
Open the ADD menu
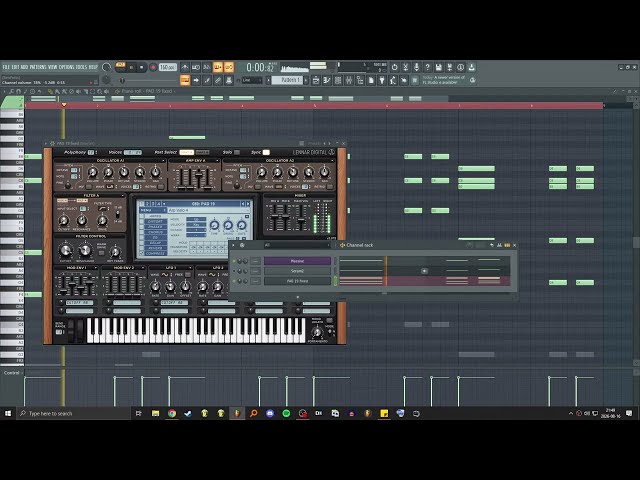[x=24, y=67]
